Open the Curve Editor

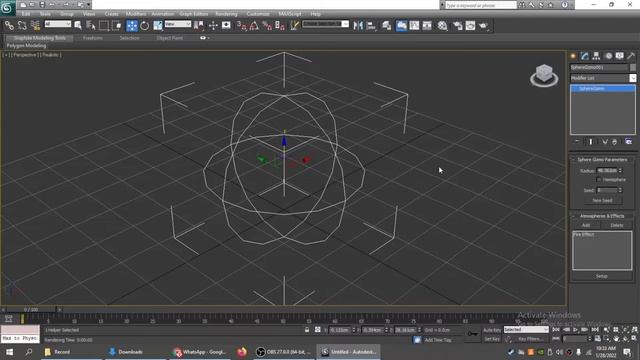pyautogui.click(x=414, y=26)
